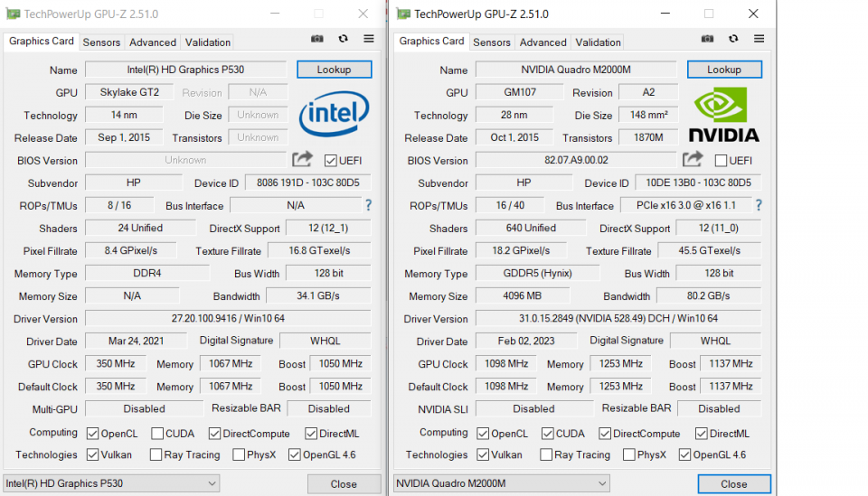Click Device ID field 10DE 13B0 - 103C 80D5
Image resolution: width=868 pixels, height=496 pixels.
click(x=698, y=182)
